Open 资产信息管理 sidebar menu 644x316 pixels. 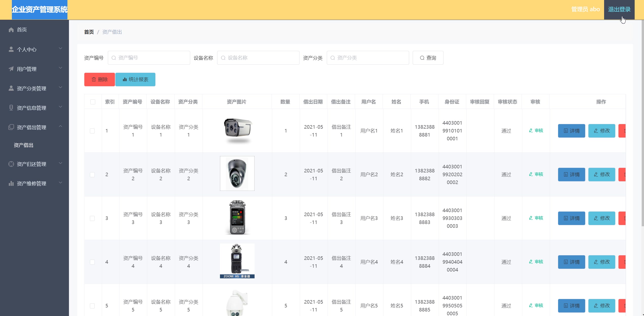(34, 108)
